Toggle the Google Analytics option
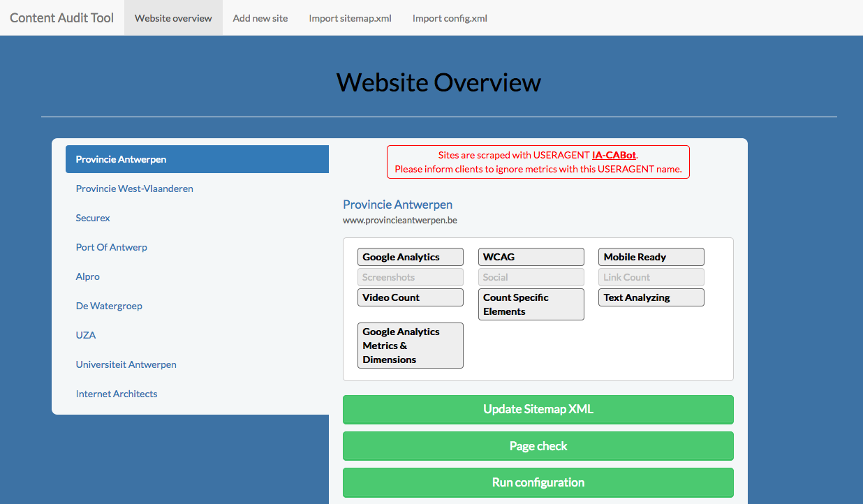Viewport: 863px width, 504px height. pos(411,257)
